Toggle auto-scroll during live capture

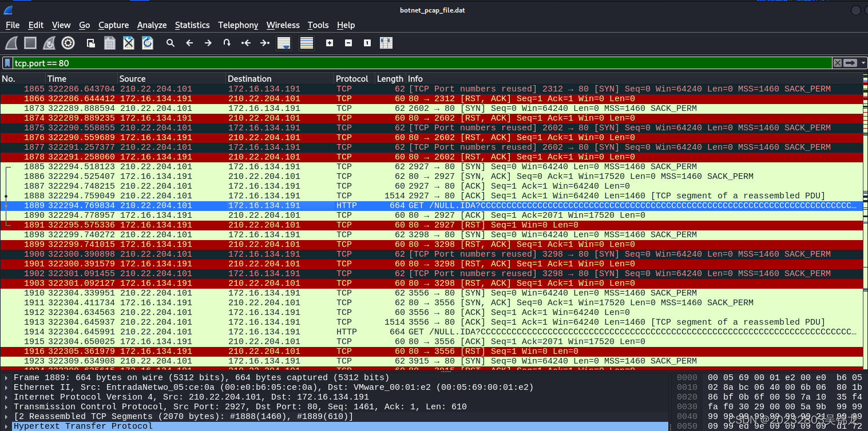tap(283, 43)
